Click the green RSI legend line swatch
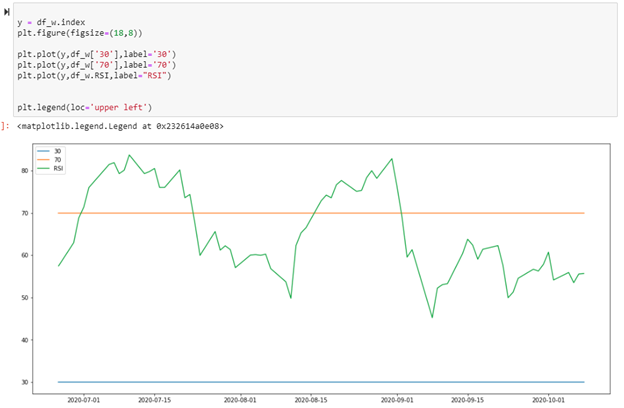This screenshot has width=624, height=408. [x=42, y=169]
